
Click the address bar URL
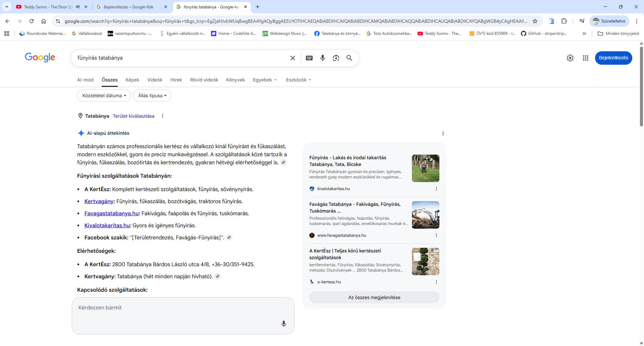[296, 21]
